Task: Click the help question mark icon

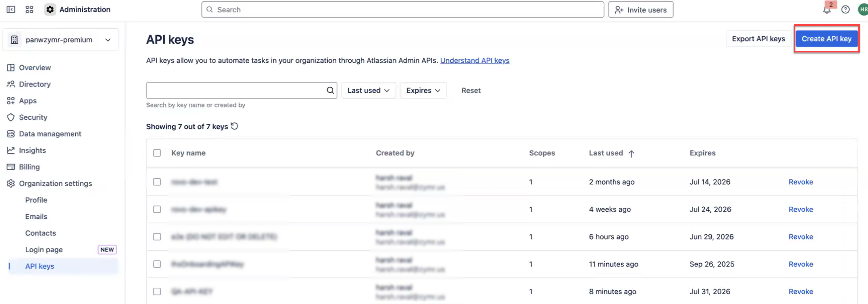Action: click(845, 9)
